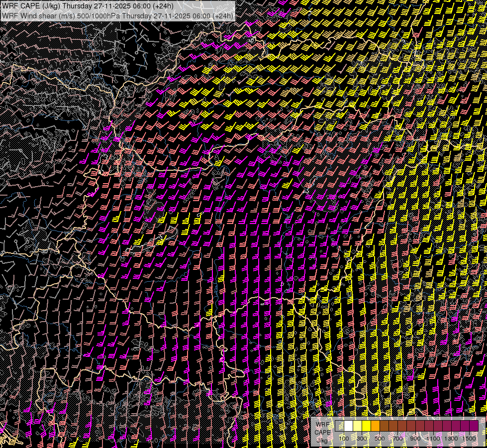This screenshot has width=487, height=448.
Task: Click the "WRF CAPE (J/kg)" header title line
Action: click(30, 5)
